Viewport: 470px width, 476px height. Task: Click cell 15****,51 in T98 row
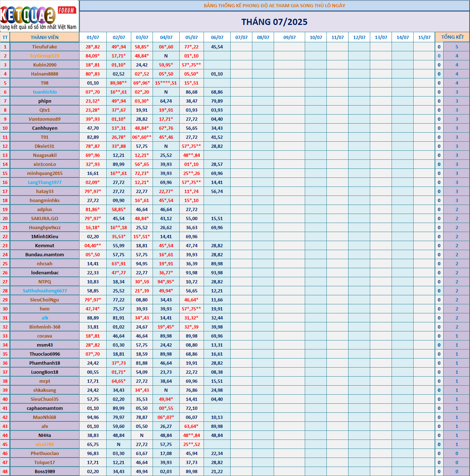[x=166, y=83]
